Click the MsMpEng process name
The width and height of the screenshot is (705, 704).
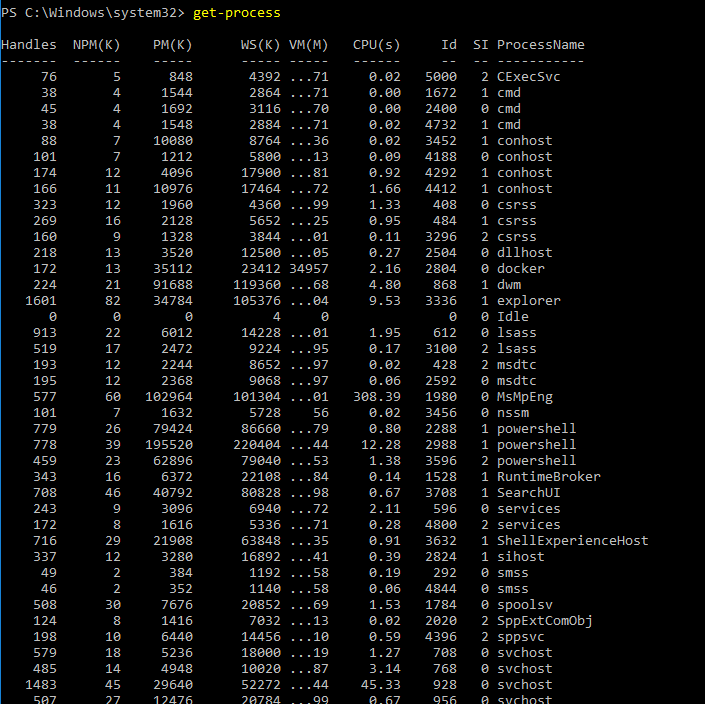525,397
